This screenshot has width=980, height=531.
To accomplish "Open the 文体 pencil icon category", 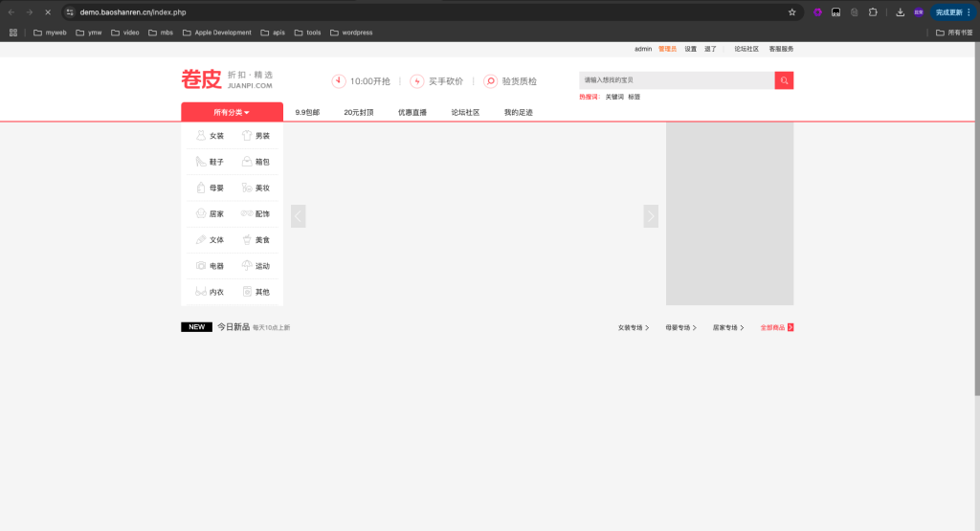I will pos(201,240).
